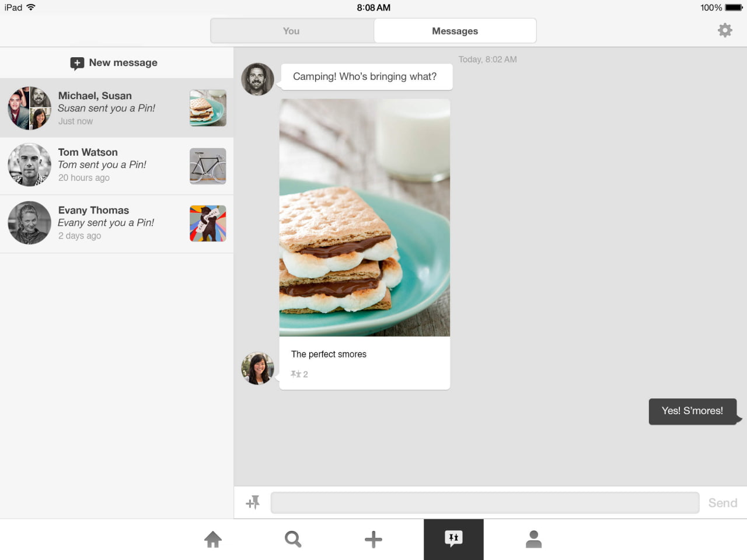Tap the Wi-Fi icon in the status bar

click(x=30, y=8)
